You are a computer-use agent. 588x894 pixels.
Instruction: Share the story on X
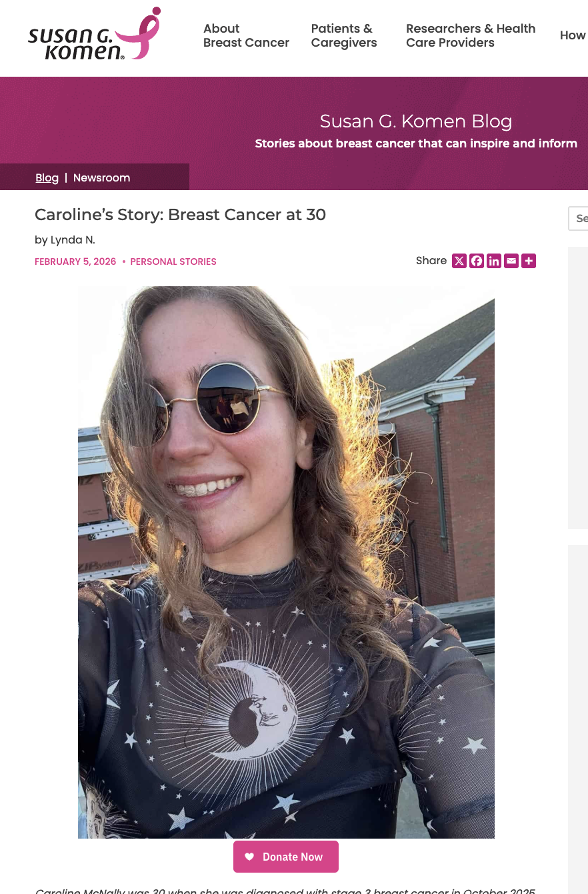pos(459,261)
